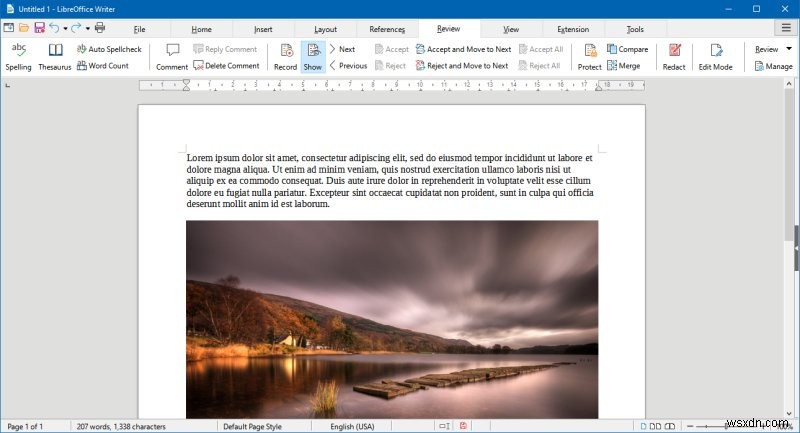
Task: Click the scrollbar down arrow
Action: click(789, 414)
